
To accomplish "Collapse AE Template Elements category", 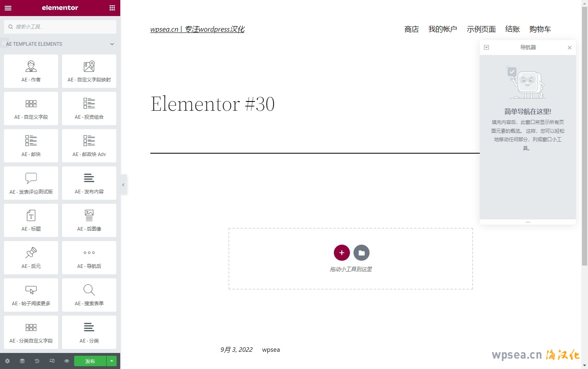I will pyautogui.click(x=112, y=44).
